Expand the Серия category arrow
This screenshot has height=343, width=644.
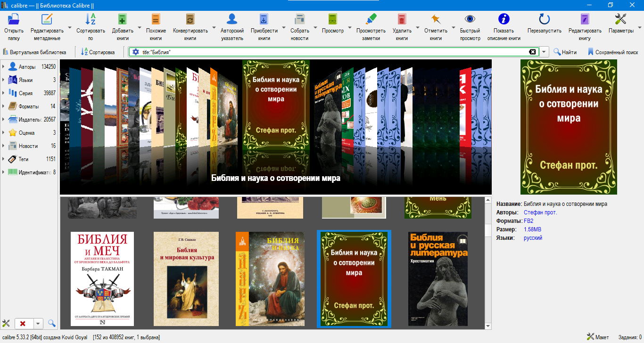pos(3,93)
